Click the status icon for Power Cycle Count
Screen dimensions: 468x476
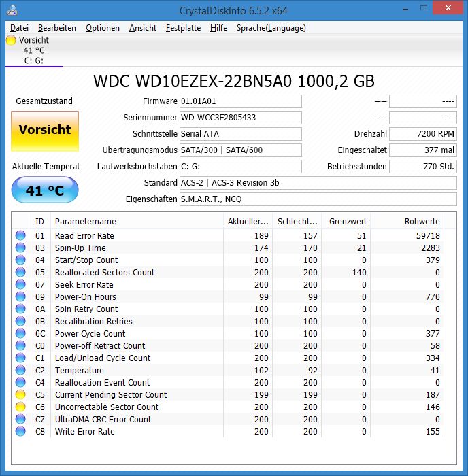coord(20,333)
